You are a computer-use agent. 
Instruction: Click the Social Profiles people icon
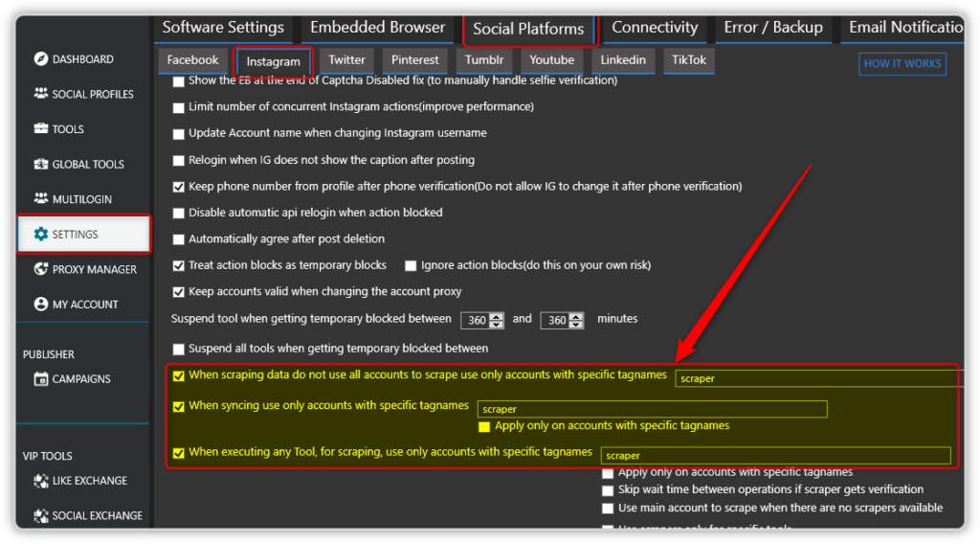(x=41, y=94)
